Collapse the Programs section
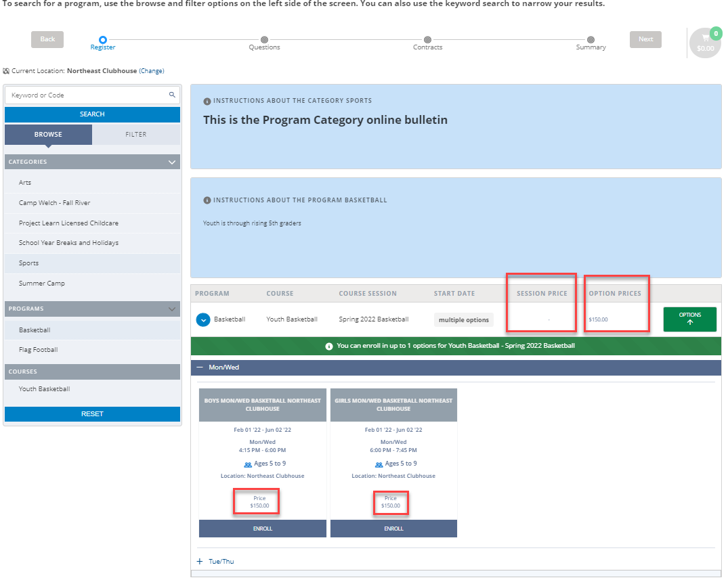Viewport: 728px width, 582px height. click(172, 309)
